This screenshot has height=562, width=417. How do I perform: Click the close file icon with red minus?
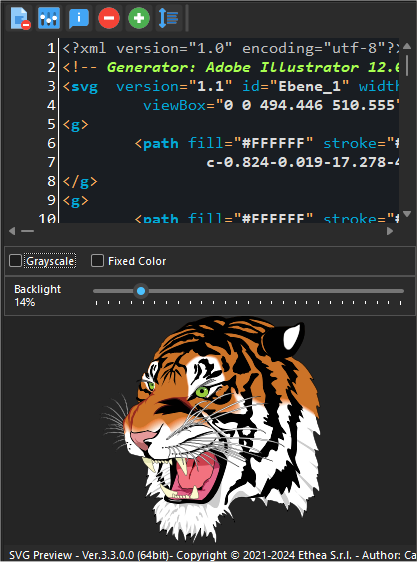[x=20, y=18]
